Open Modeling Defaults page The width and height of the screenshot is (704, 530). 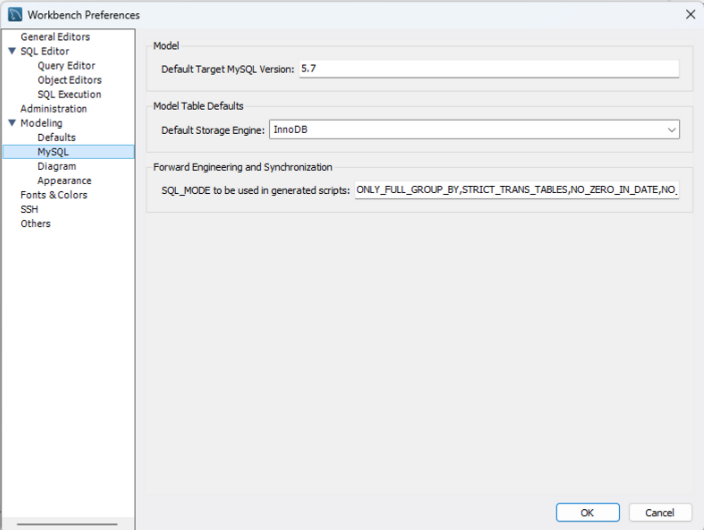coord(57,137)
